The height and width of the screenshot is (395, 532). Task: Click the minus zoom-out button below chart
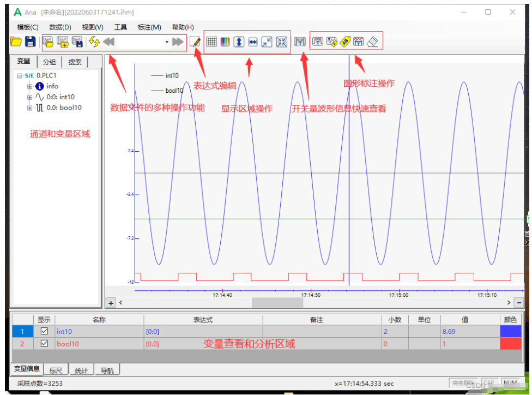click(x=519, y=303)
